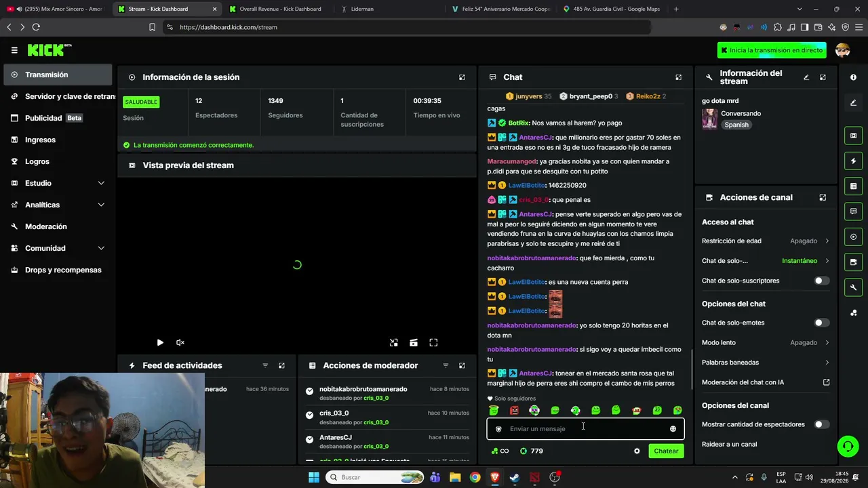Expand the Comunidad sidebar section
Image resolution: width=868 pixels, height=488 pixels.
(x=57, y=248)
